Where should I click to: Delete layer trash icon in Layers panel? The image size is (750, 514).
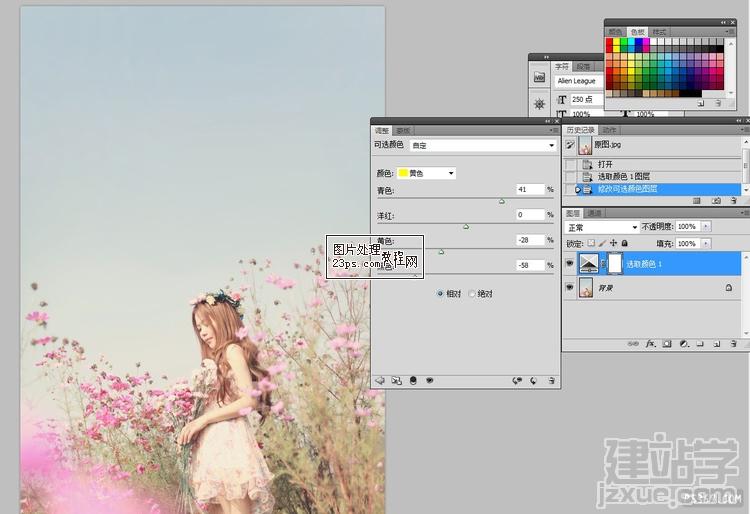(x=733, y=344)
